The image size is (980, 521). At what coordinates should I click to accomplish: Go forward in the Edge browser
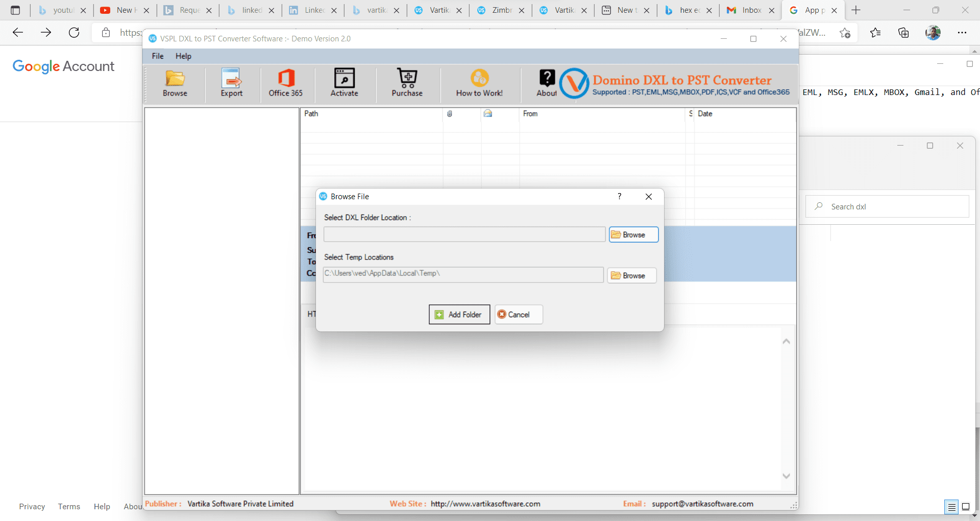pyautogui.click(x=46, y=33)
